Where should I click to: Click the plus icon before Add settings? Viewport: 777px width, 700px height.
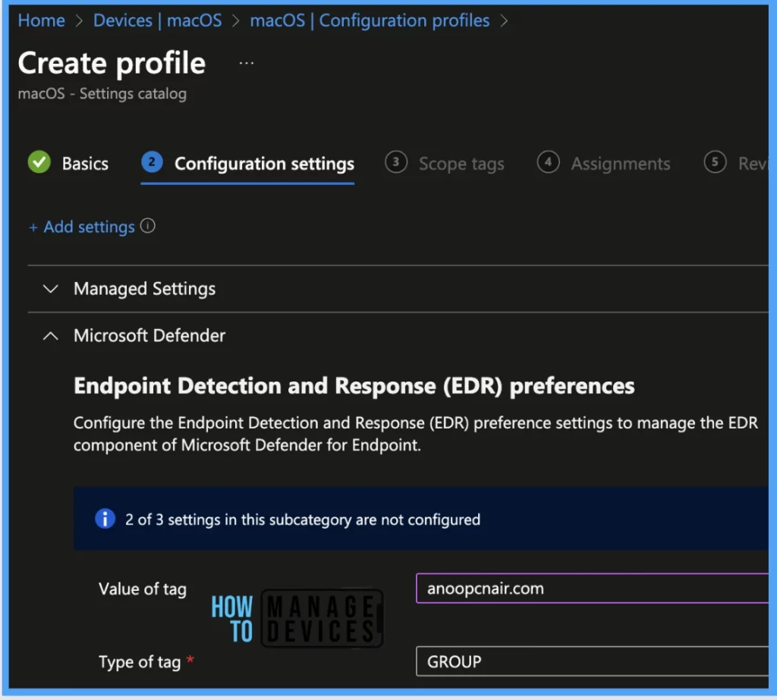click(x=33, y=228)
